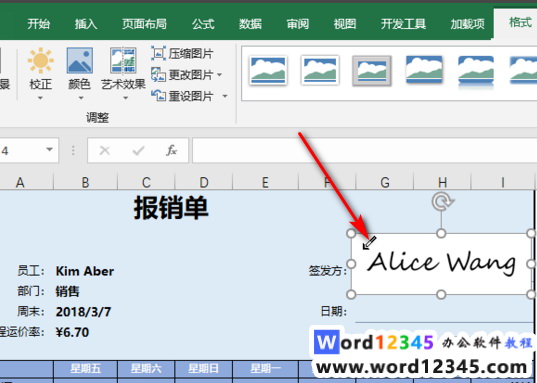Expand the 校正 dropdown arrow
This screenshot has height=383, width=537.
point(40,98)
